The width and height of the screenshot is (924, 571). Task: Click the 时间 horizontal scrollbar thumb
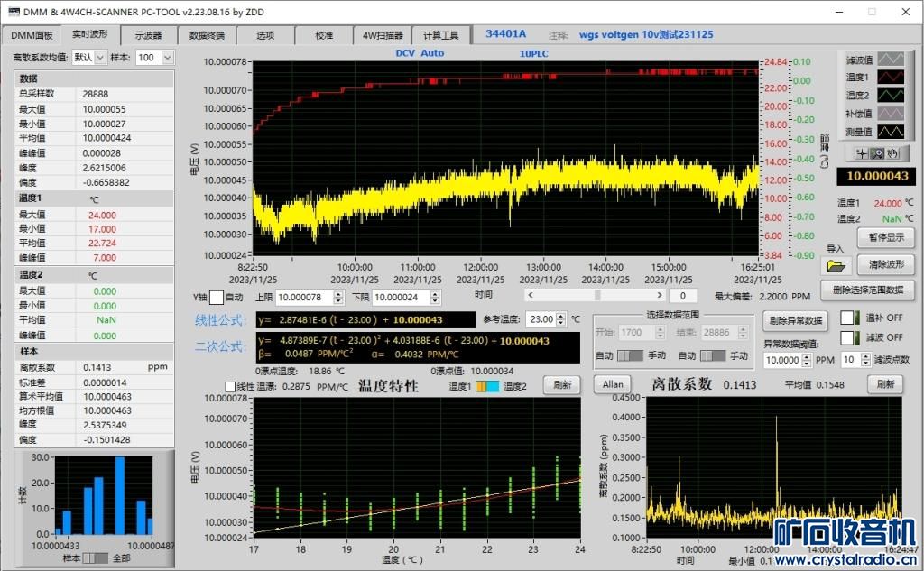tap(596, 295)
